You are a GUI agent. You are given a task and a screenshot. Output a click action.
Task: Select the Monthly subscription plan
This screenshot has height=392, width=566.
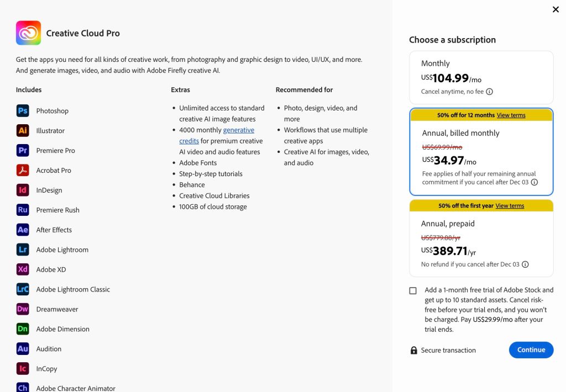481,77
